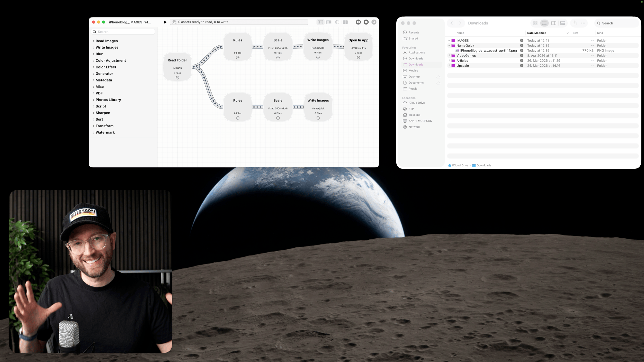
Task: Click the Retrobatch toolbar magnifier icon
Action: [x=374, y=22]
